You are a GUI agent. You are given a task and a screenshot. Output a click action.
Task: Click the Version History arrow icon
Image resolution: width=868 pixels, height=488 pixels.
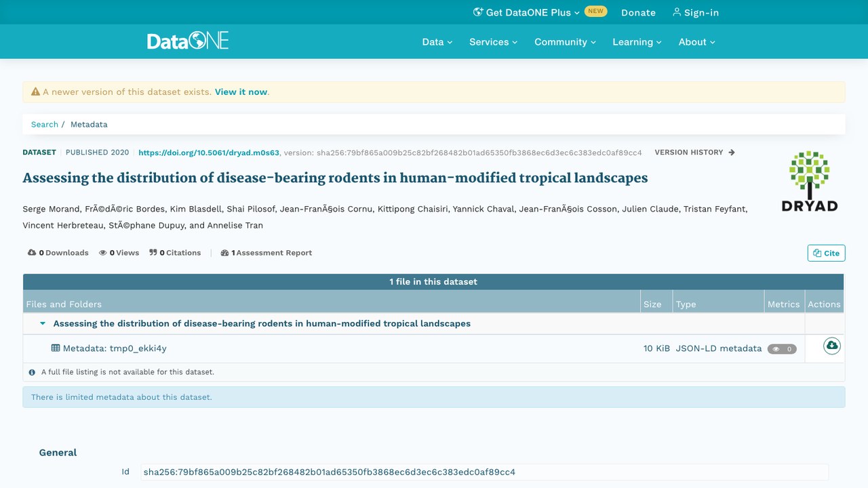(732, 152)
